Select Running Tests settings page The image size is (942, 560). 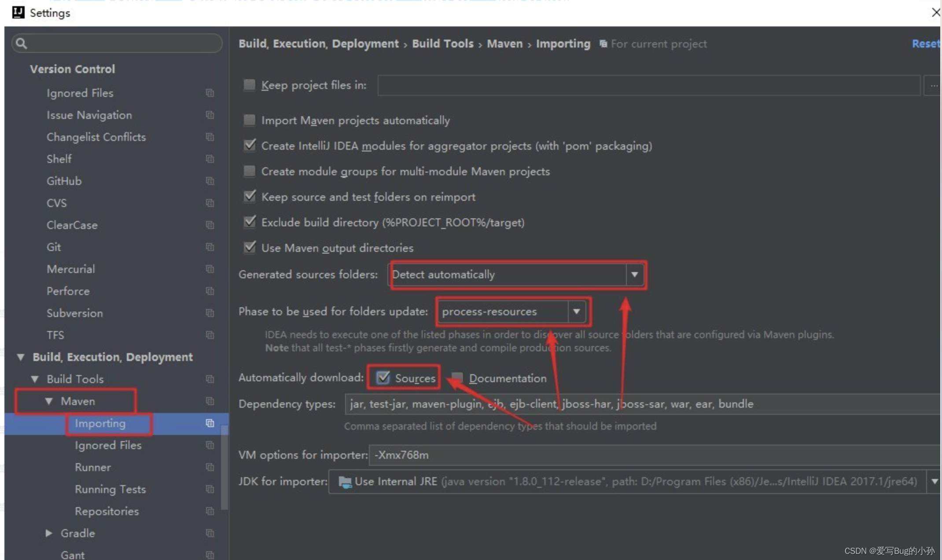[x=110, y=489]
